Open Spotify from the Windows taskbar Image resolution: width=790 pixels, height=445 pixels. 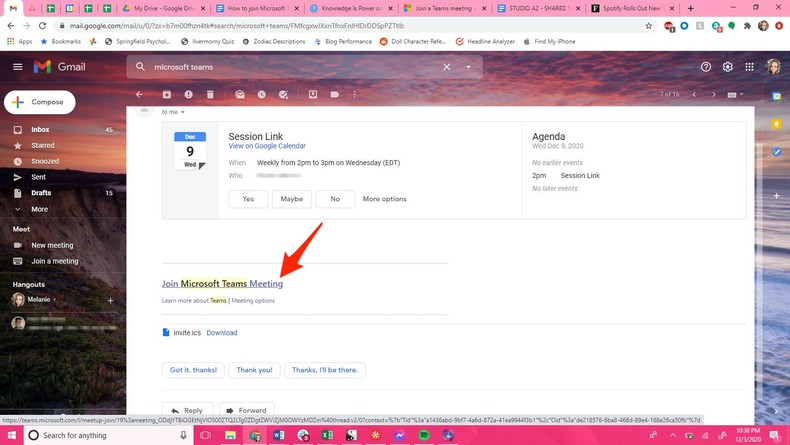424,436
